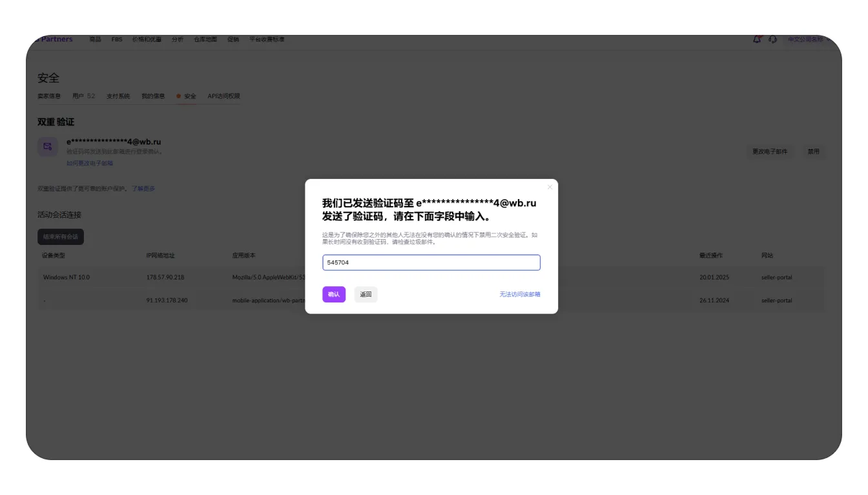868x495 pixels.
Task: Switch to the 用户 tab
Action: click(83, 96)
